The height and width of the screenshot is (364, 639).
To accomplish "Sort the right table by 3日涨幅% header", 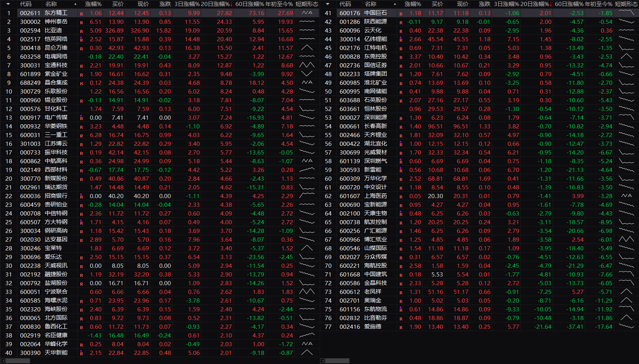I will [x=506, y=4].
